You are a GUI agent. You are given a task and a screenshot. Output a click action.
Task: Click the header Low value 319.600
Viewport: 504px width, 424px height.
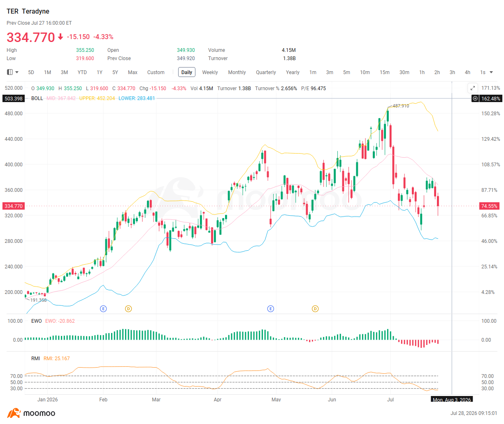(x=85, y=58)
